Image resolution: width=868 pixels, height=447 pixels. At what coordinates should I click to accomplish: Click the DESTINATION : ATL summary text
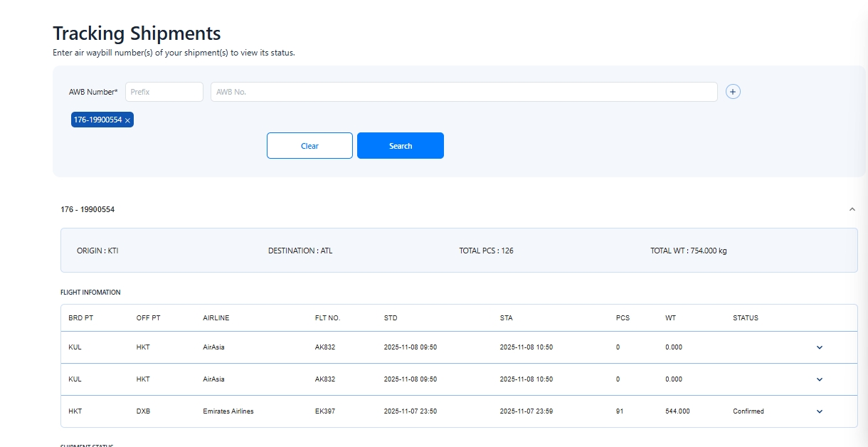[x=300, y=251]
